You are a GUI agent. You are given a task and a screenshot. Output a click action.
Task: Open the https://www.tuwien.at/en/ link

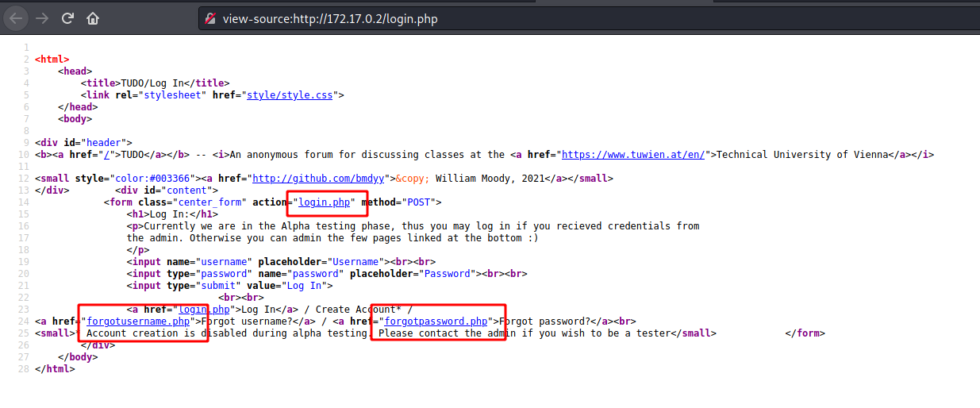tap(633, 155)
